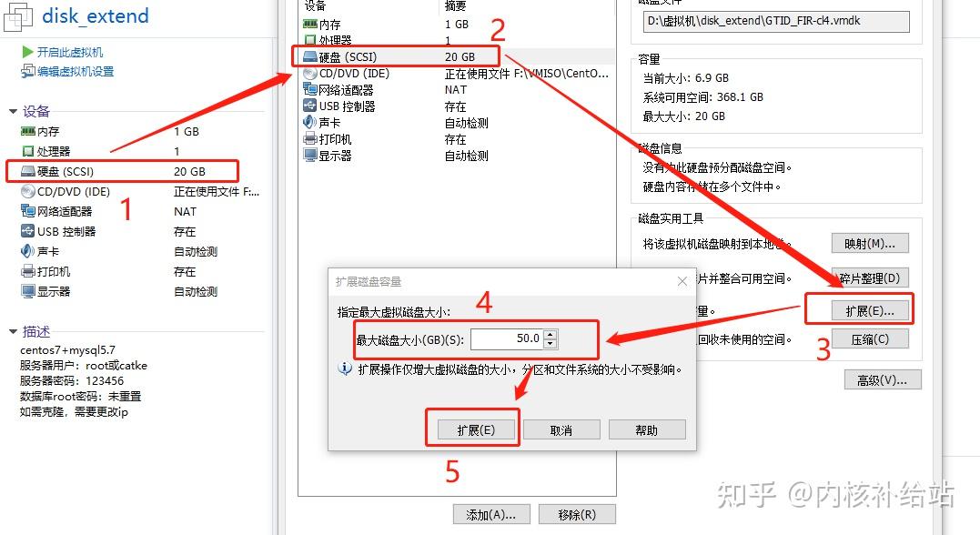Click the 映射(M)... button
The height and width of the screenshot is (535, 980).
coord(870,244)
